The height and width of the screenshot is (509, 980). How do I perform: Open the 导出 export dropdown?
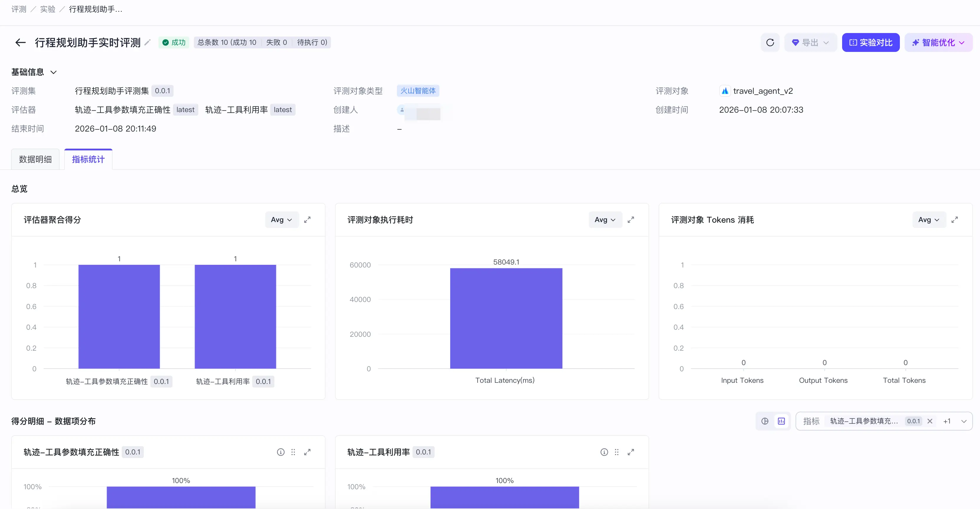[x=811, y=42]
